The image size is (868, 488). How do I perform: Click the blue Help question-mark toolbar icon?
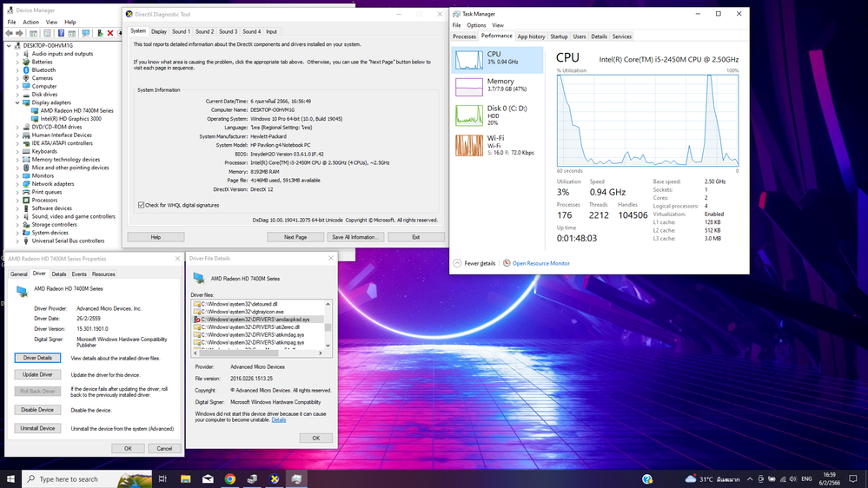[61, 33]
